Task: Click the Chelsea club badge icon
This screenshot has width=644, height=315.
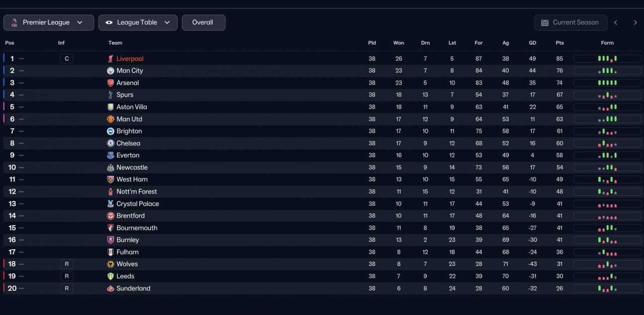Action: (111, 143)
